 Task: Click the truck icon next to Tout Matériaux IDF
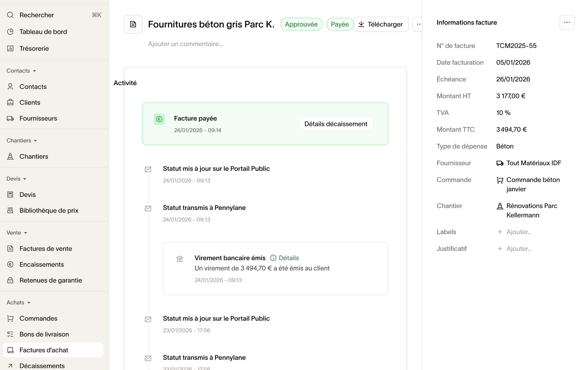pos(500,163)
